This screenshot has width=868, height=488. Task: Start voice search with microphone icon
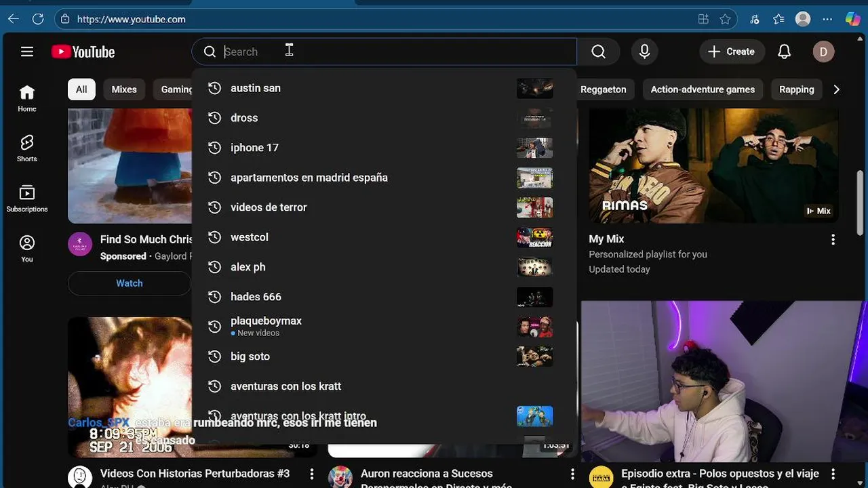tap(644, 52)
